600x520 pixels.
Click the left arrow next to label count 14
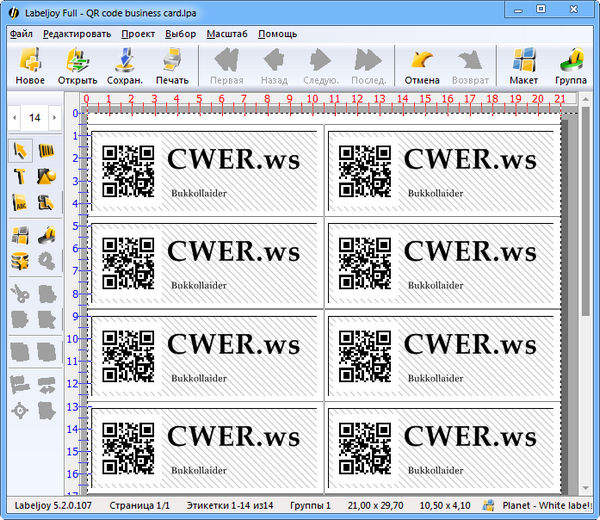13,118
